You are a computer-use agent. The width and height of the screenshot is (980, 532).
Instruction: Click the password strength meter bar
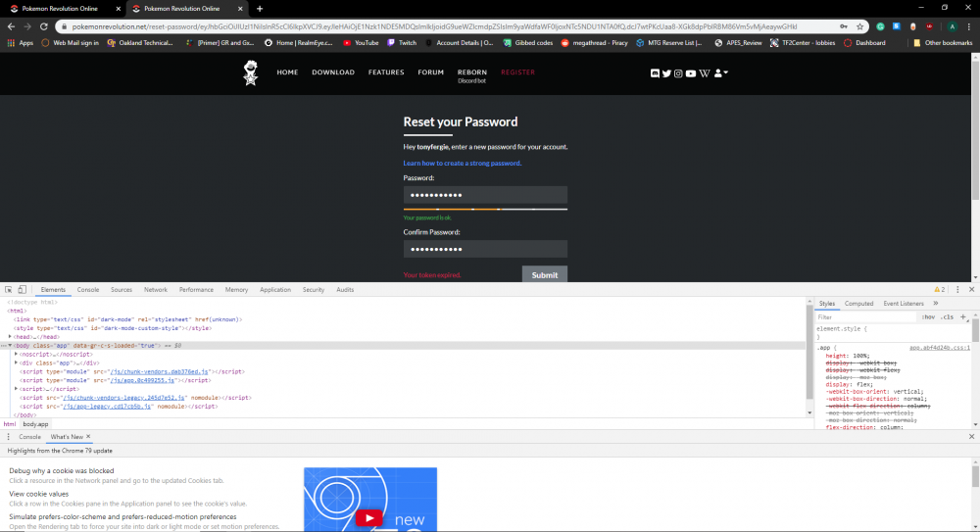(485, 209)
